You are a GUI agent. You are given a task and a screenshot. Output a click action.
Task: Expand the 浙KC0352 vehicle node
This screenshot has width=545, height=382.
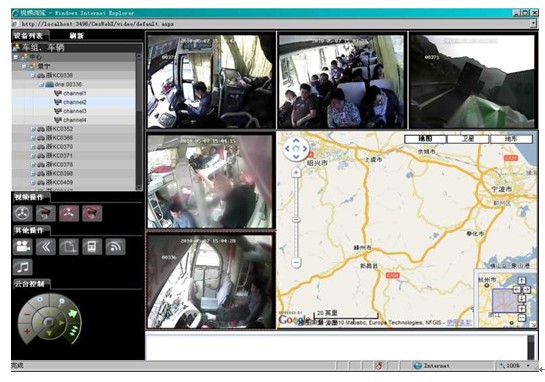[x=33, y=129]
